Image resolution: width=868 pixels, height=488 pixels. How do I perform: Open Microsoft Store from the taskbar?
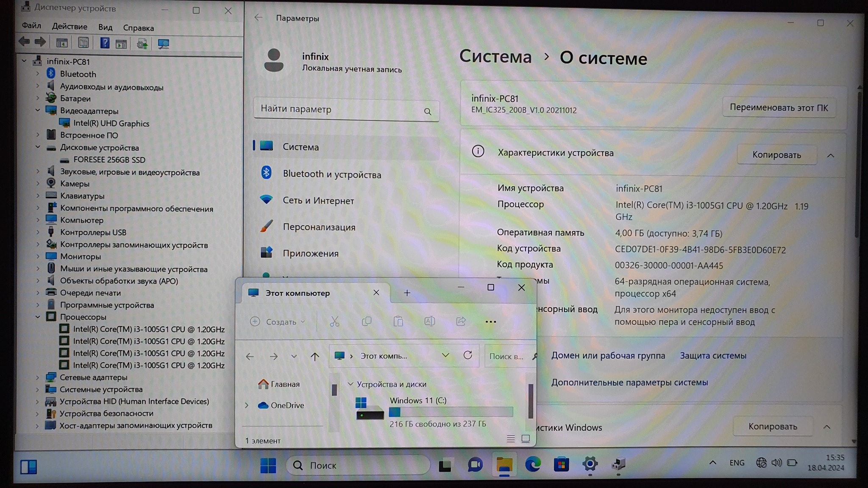[x=561, y=465]
